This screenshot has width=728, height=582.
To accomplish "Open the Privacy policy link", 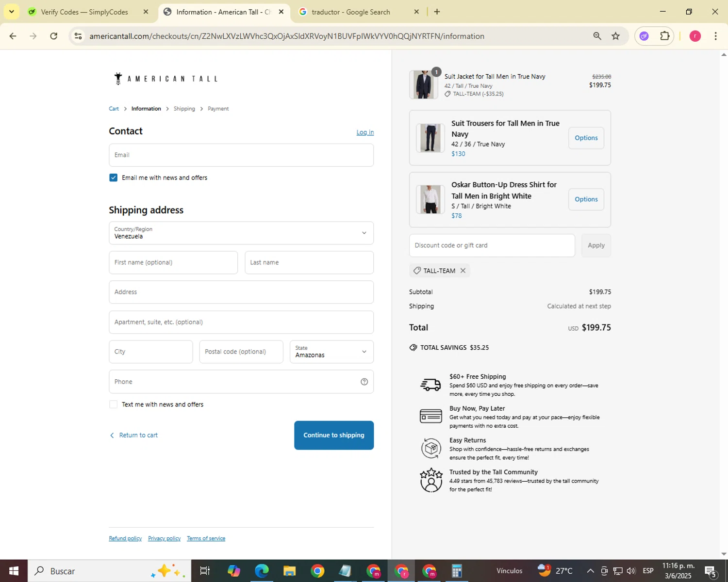I will (x=164, y=538).
